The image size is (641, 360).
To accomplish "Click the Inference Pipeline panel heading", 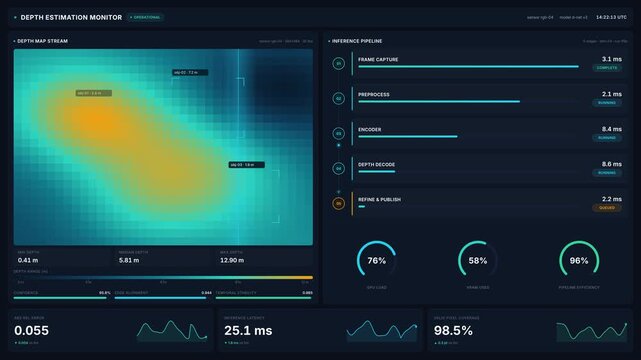I will point(357,41).
